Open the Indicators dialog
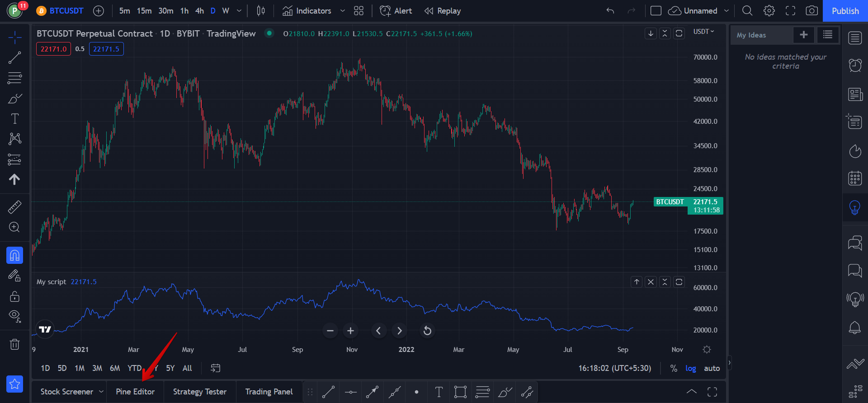 coord(307,11)
